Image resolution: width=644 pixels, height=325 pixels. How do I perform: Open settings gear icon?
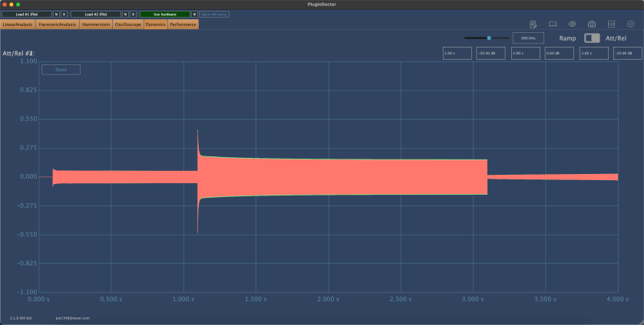631,25
